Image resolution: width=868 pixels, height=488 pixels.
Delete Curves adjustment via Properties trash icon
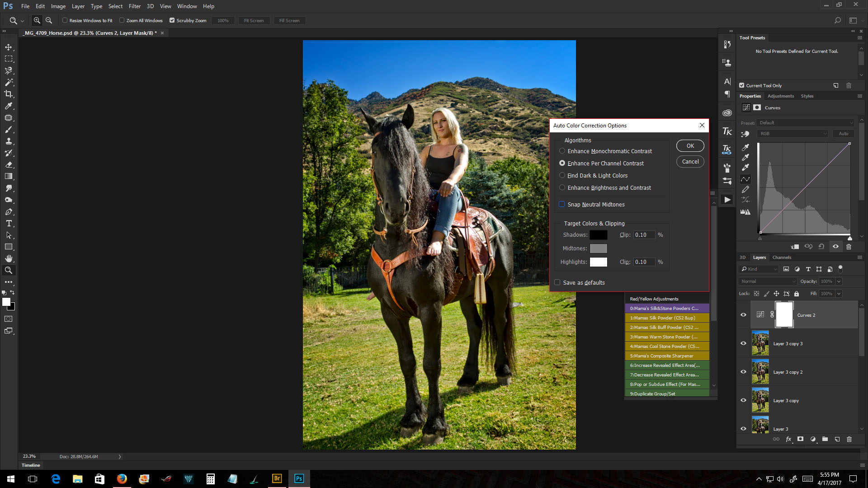(849, 247)
